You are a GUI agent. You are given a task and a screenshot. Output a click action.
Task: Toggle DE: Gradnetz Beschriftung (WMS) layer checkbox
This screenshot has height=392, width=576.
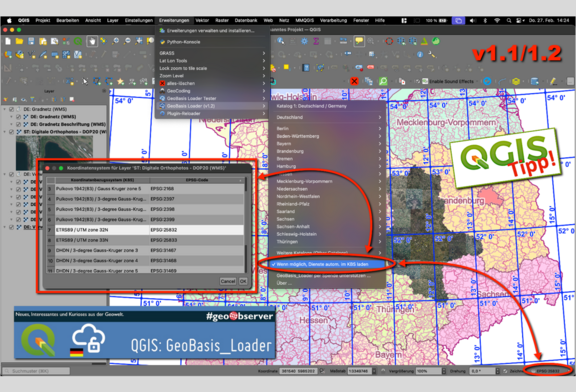coord(18,124)
